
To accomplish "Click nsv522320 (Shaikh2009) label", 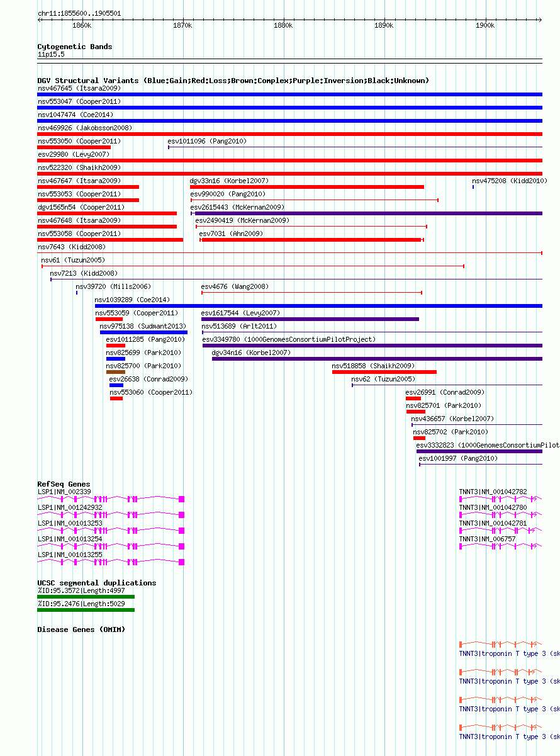I will coord(79,167).
